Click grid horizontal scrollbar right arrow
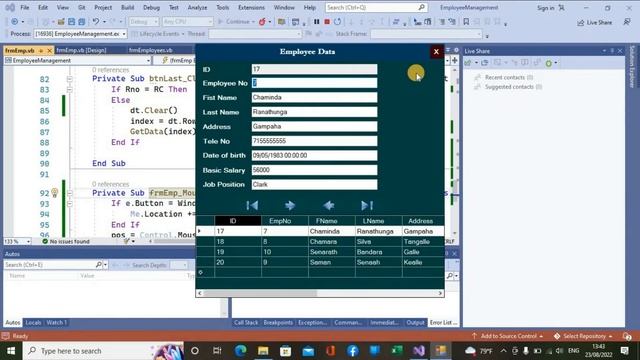The image size is (640, 360). (x=440, y=293)
